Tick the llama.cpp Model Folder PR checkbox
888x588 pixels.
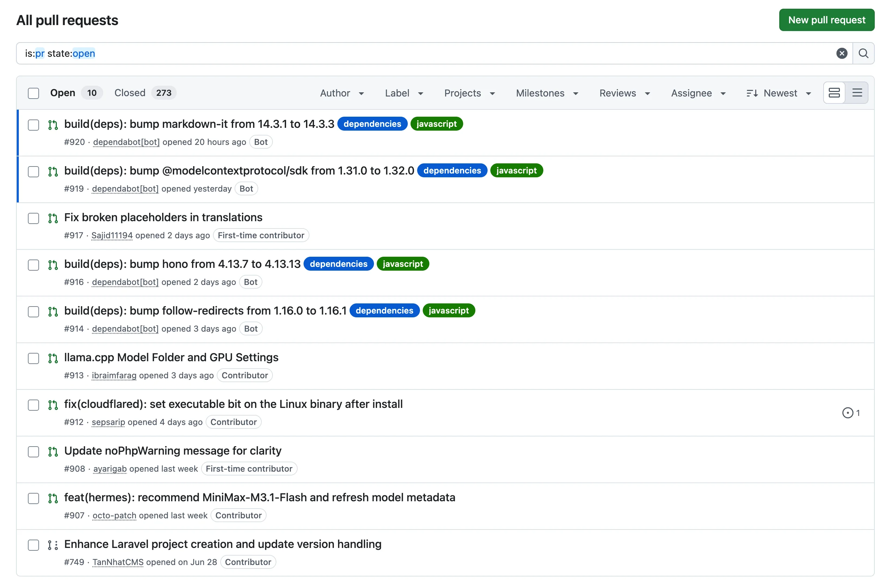tap(33, 358)
